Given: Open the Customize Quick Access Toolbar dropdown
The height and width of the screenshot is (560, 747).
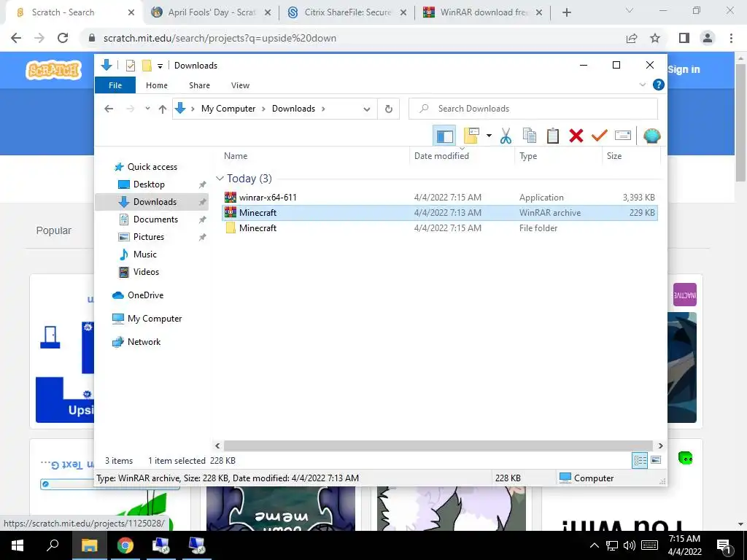Looking at the screenshot, I should click(x=160, y=66).
